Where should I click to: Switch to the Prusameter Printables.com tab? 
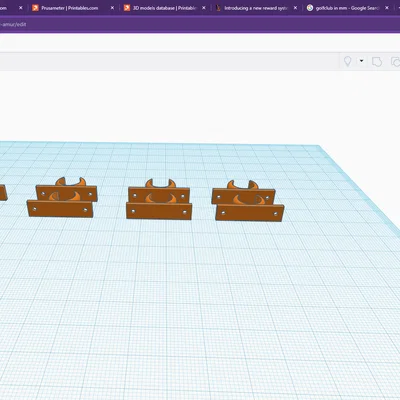[x=70, y=8]
